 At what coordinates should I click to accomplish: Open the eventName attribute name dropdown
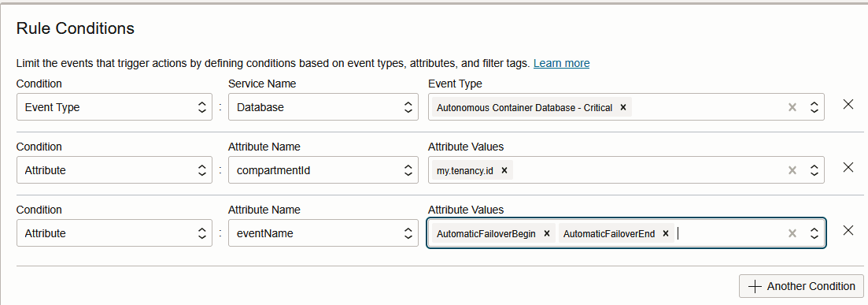pyautogui.click(x=323, y=233)
